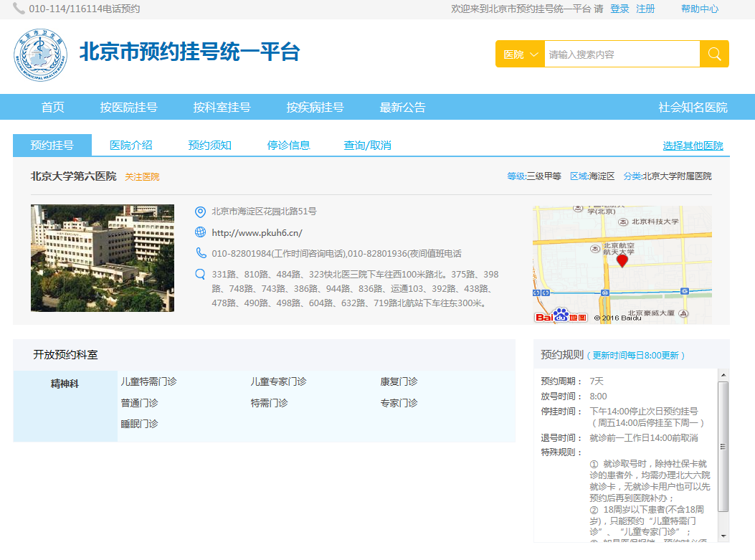
Task: Click the 精神科 category cell
Action: click(65, 406)
